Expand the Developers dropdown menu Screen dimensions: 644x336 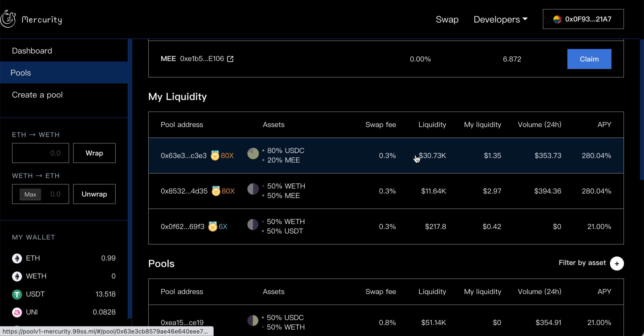click(x=500, y=19)
